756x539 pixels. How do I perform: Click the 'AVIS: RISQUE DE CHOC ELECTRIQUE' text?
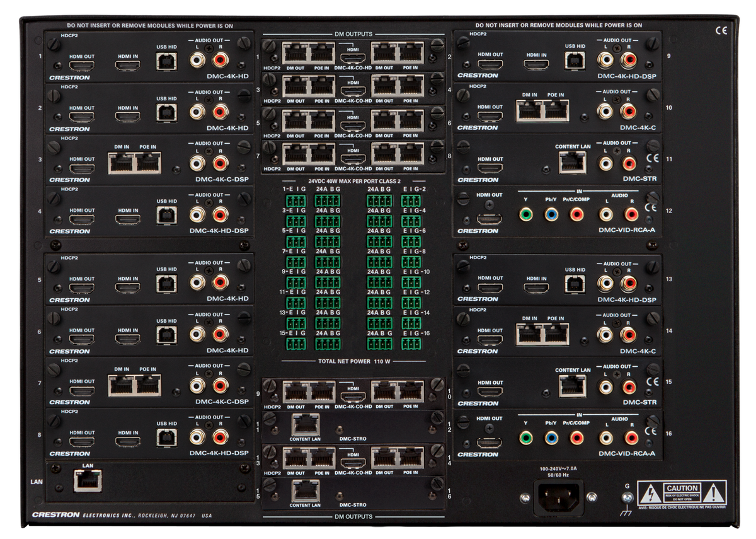pyautogui.click(x=682, y=507)
